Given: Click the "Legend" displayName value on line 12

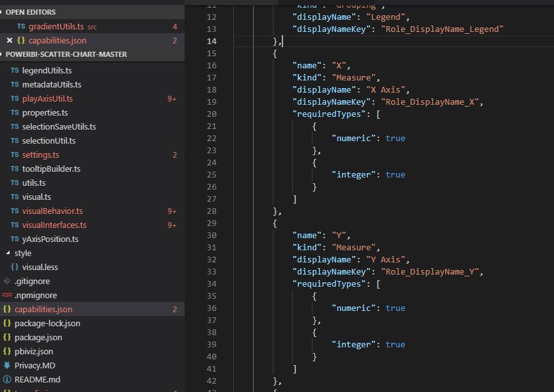Looking at the screenshot, I should point(385,17).
